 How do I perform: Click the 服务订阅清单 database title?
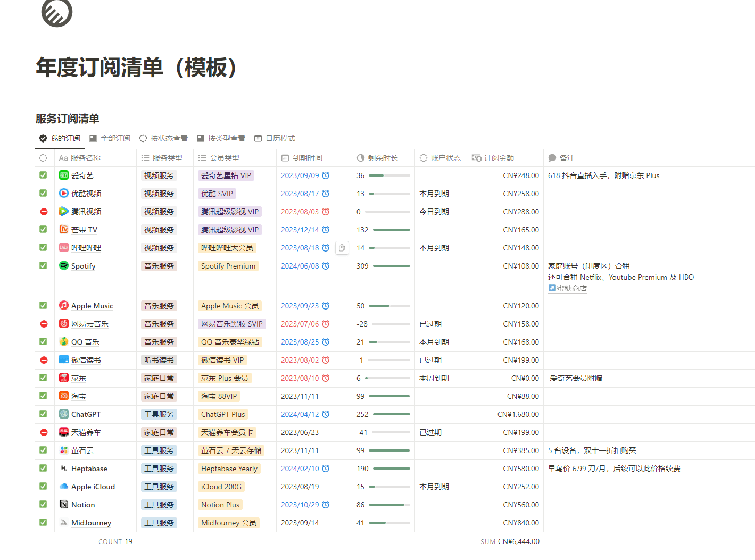[x=68, y=119]
